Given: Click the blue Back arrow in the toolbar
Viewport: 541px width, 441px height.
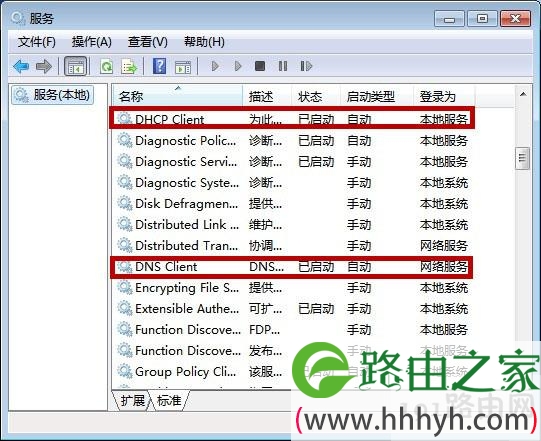Looking at the screenshot, I should point(21,66).
